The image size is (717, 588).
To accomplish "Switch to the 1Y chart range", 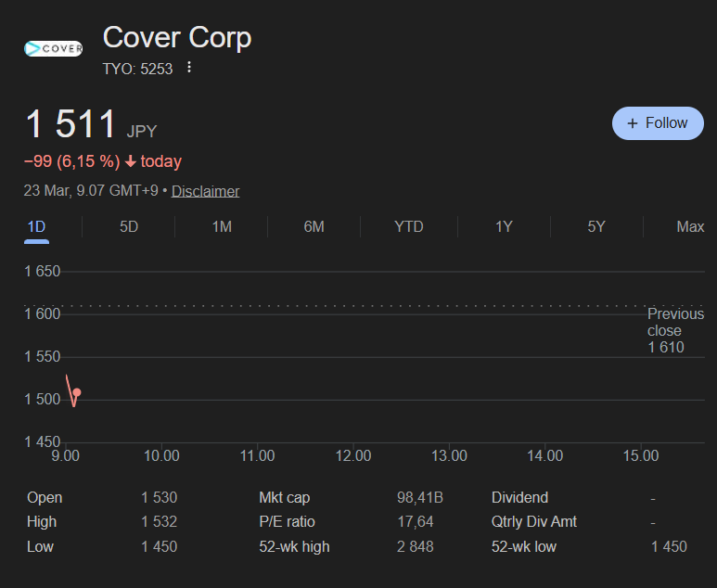I will (504, 227).
